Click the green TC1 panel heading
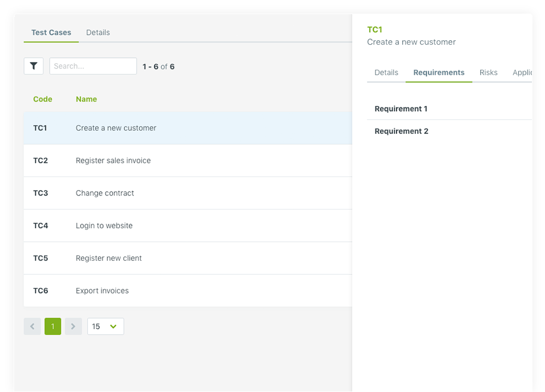 [x=375, y=29]
